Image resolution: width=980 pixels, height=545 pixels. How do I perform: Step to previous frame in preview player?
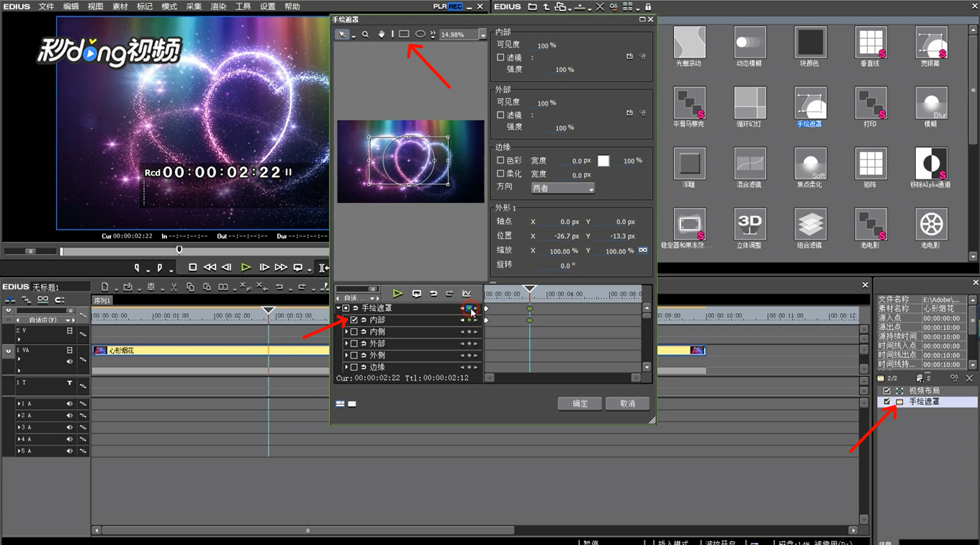[227, 267]
